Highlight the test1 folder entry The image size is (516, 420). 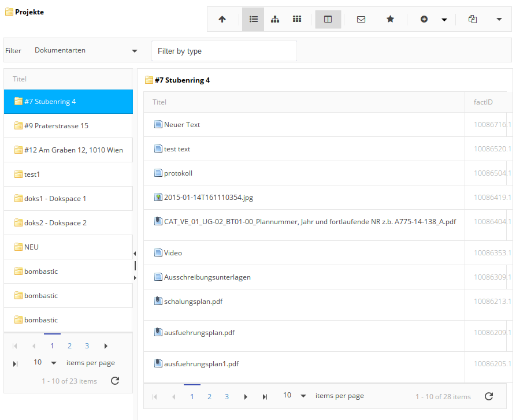[x=68, y=174]
